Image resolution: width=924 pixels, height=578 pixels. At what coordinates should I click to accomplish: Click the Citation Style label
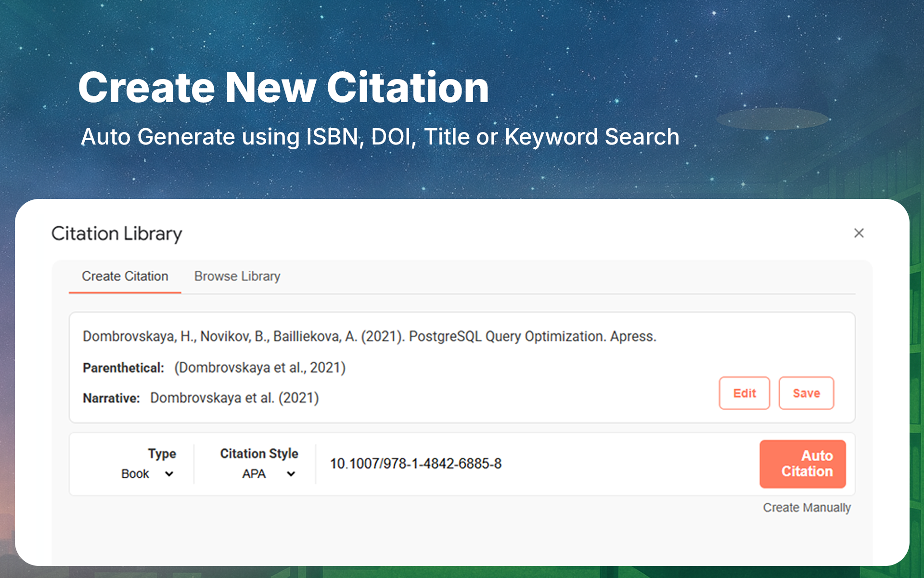point(259,454)
